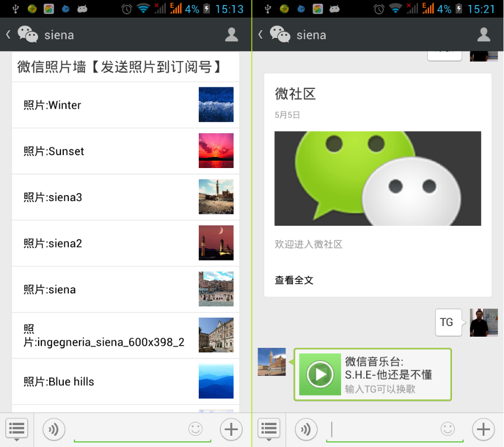Open the 微社区 article title
The height and width of the screenshot is (447, 504).
[295, 94]
